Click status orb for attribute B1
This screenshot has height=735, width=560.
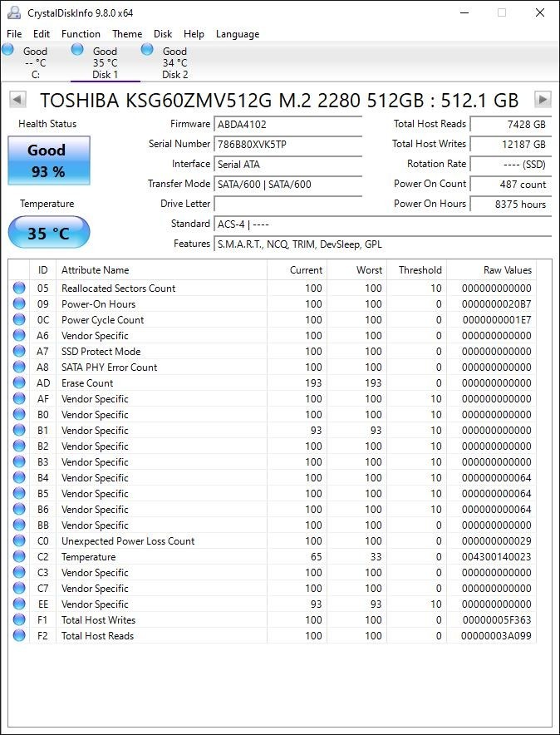tap(19, 431)
